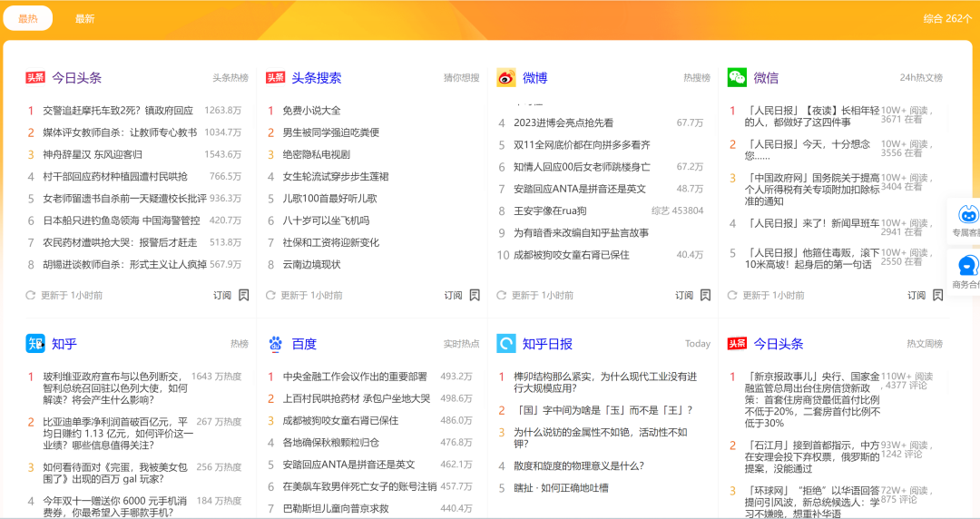This screenshot has height=519, width=980.
Task: Open 王安宇像在rua狗 on 微博
Action: pyautogui.click(x=550, y=211)
